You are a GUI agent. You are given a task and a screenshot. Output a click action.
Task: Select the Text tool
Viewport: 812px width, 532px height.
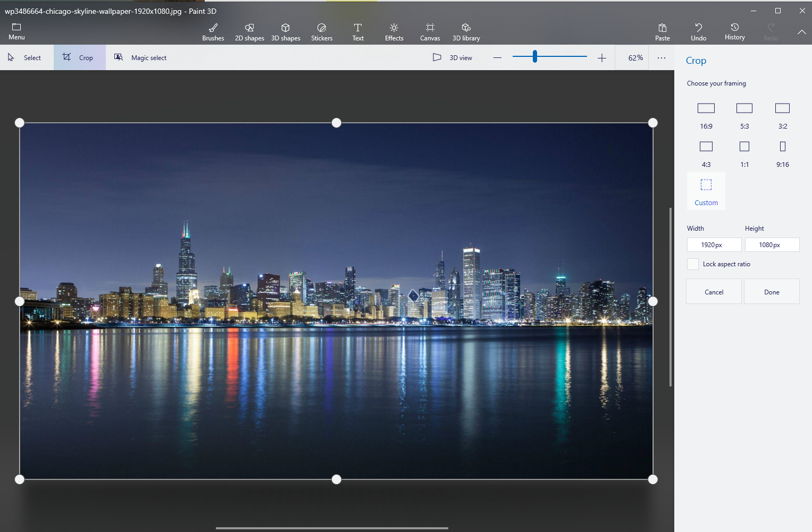[x=358, y=32]
